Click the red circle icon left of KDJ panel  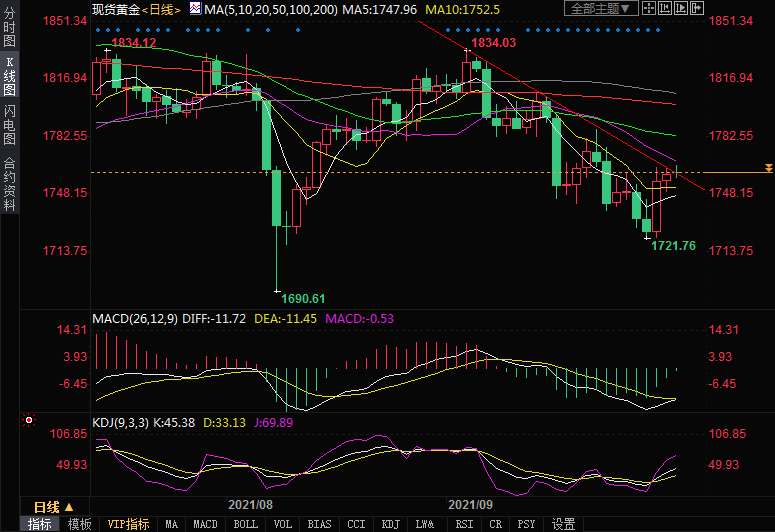[x=27, y=421]
